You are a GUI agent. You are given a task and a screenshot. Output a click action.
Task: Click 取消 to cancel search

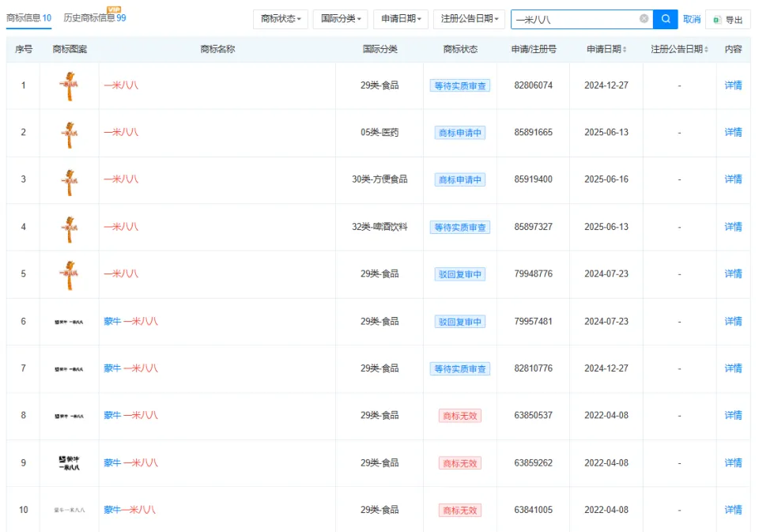click(692, 19)
